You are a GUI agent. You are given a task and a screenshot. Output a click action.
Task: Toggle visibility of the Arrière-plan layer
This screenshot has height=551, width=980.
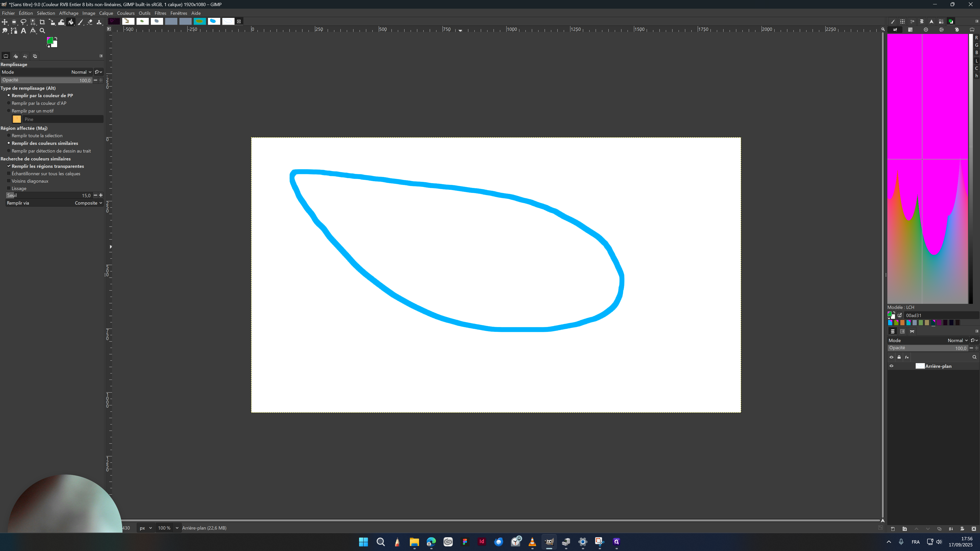[x=891, y=366]
